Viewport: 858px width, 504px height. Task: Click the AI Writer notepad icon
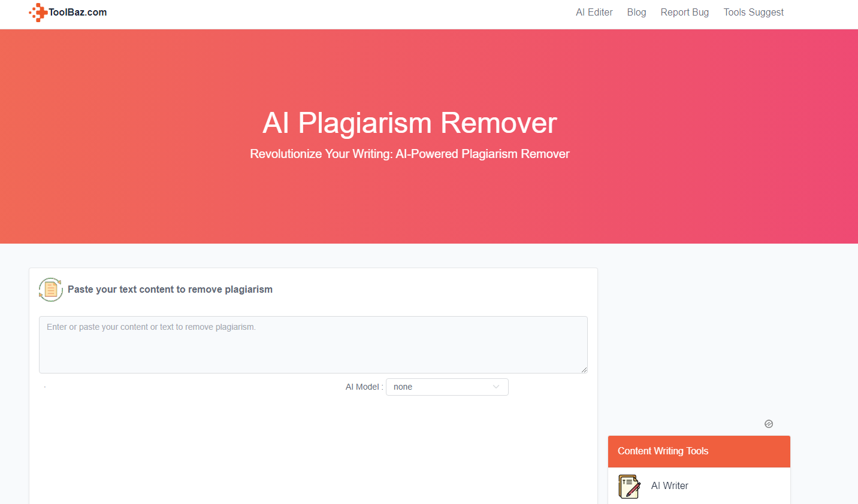629,486
